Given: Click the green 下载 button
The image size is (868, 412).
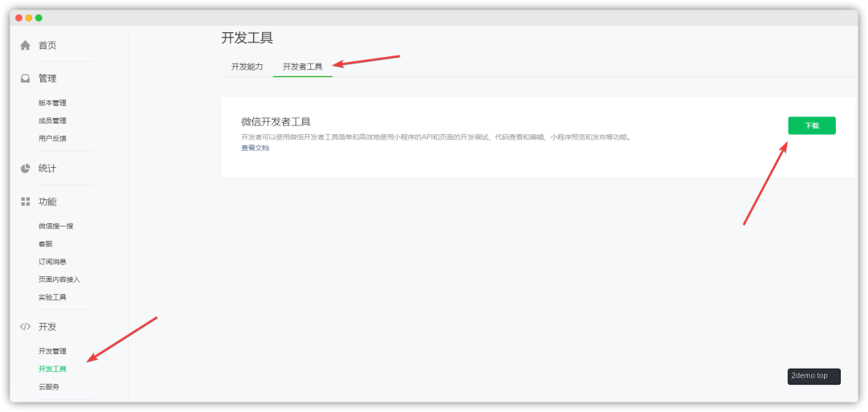Looking at the screenshot, I should [x=812, y=125].
